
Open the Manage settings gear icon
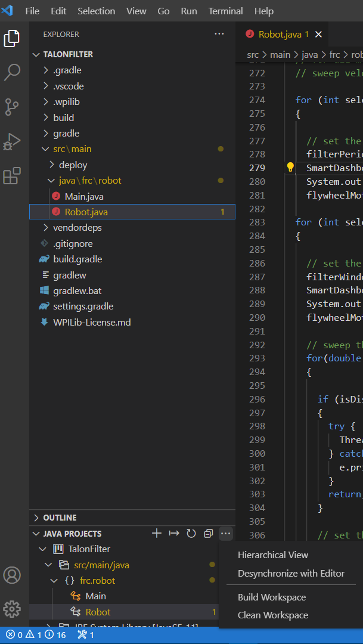12,609
